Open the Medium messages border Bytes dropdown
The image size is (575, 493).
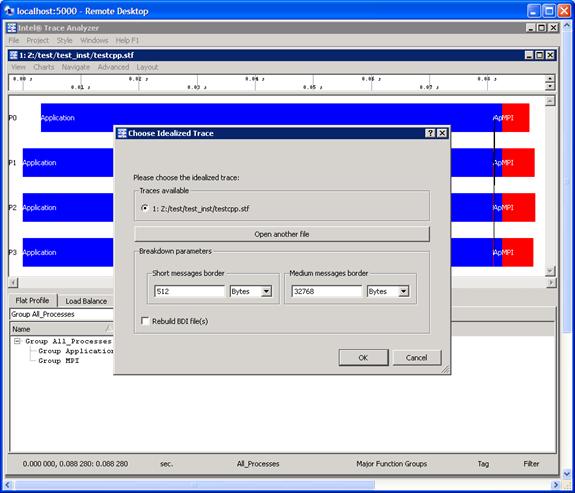tap(403, 291)
